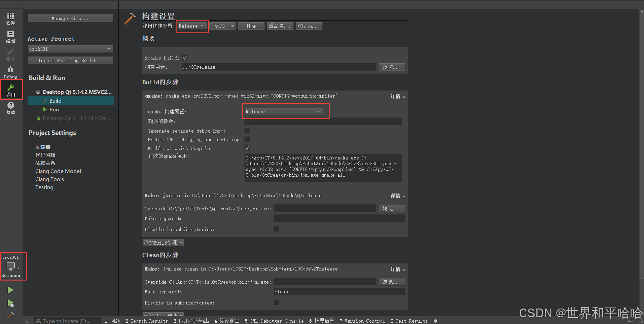Viewport: 644px width, 324px height.
Task: Switch to Debug mode
Action: pos(10,71)
